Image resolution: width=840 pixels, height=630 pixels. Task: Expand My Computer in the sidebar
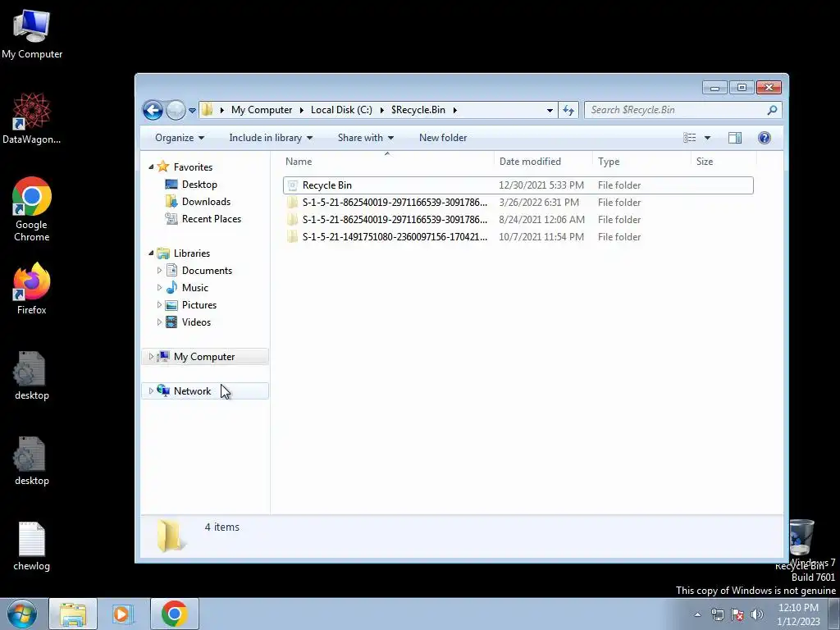[x=151, y=356]
